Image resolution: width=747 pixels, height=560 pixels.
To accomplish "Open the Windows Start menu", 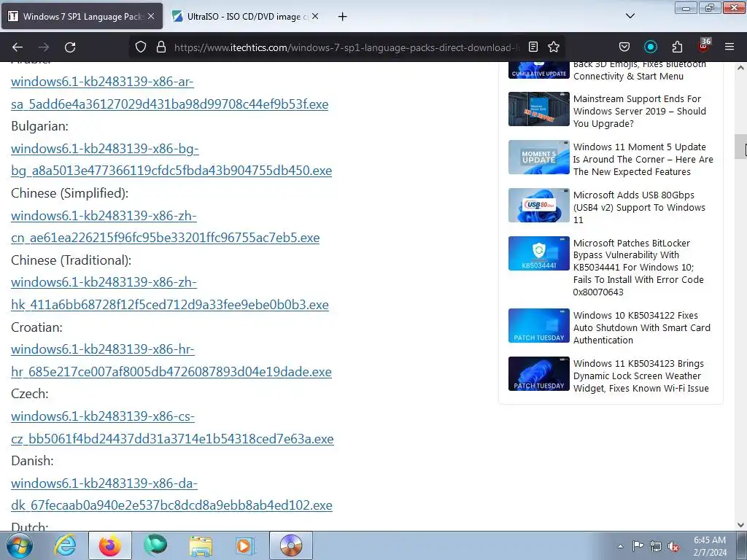I will click(x=19, y=545).
